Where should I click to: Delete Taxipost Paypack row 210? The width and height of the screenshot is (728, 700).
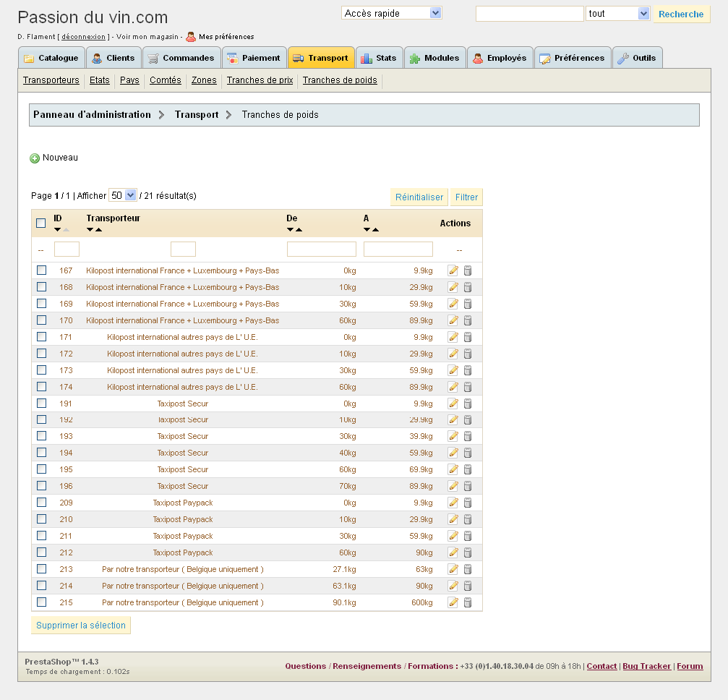[468, 519]
